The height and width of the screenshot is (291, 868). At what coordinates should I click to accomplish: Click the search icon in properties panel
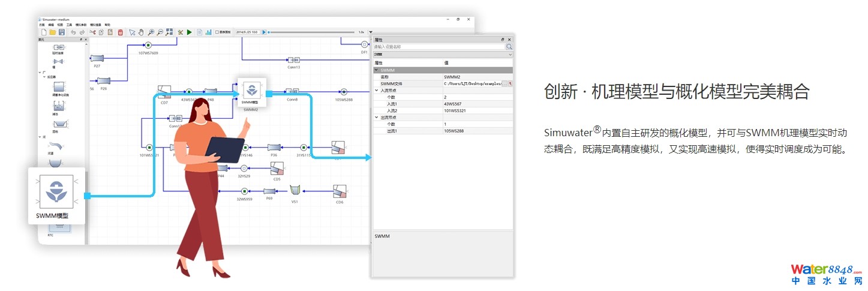[509, 46]
